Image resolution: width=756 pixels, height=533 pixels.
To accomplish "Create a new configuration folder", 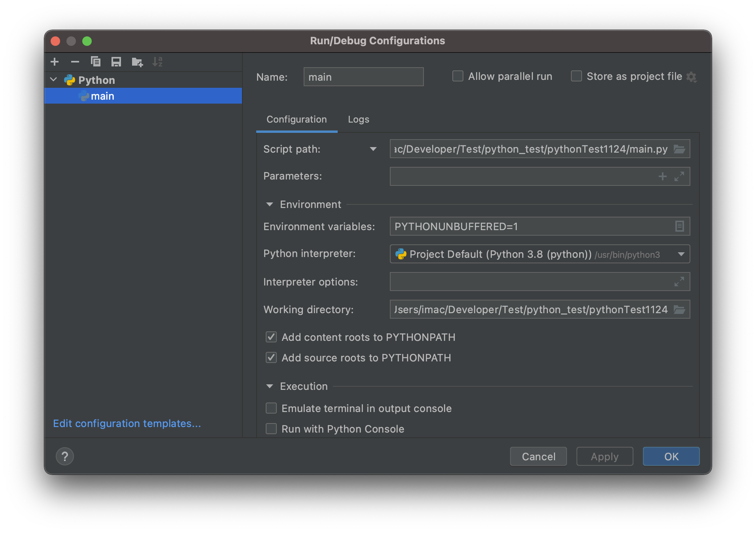I will click(x=136, y=62).
